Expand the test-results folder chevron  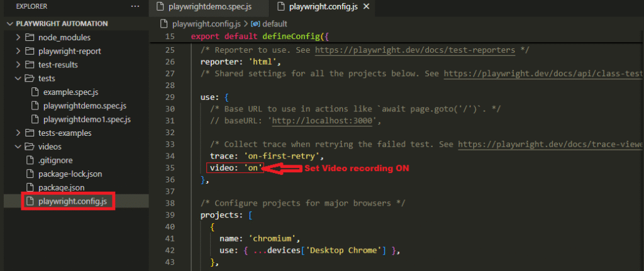(18, 65)
